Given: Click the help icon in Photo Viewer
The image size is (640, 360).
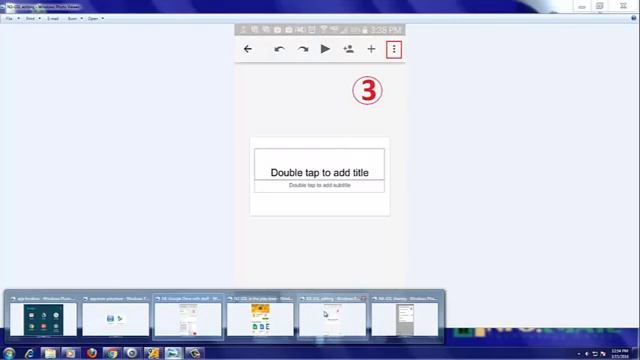Looking at the screenshot, I should 634,18.
